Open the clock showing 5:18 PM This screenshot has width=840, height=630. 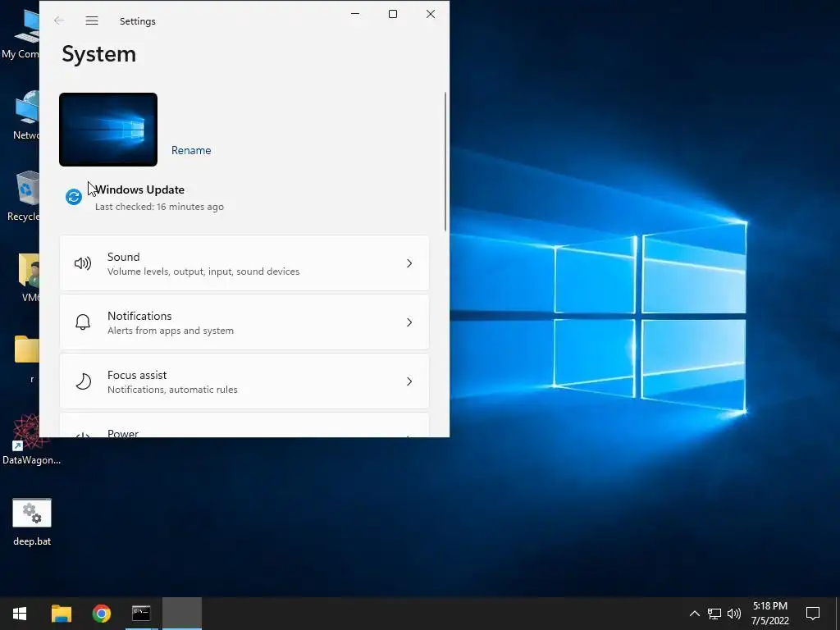(x=769, y=614)
